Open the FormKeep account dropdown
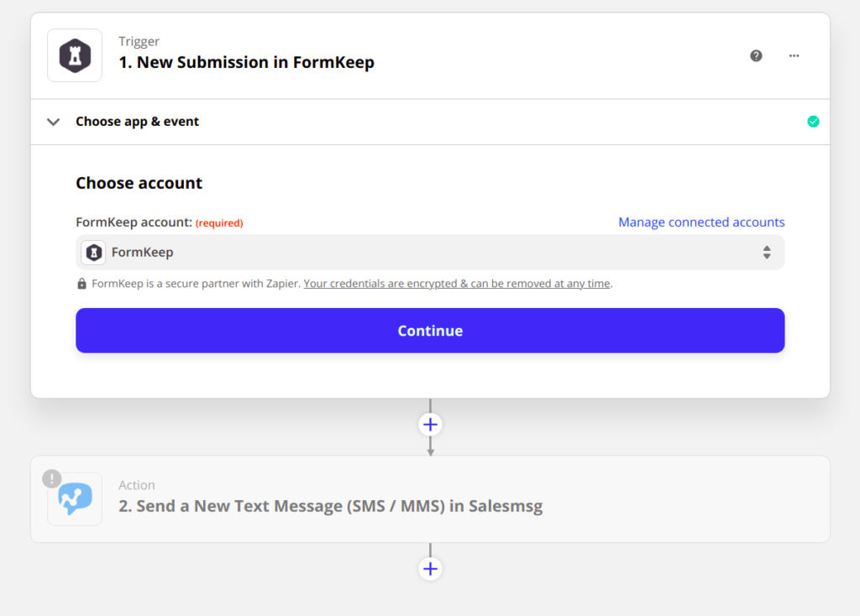The image size is (860, 616). (430, 252)
